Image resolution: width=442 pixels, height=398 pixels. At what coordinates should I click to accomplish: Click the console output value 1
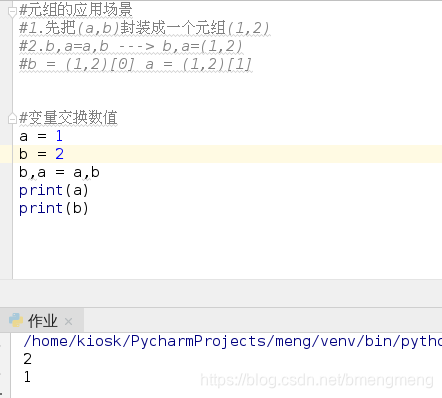[x=27, y=377]
